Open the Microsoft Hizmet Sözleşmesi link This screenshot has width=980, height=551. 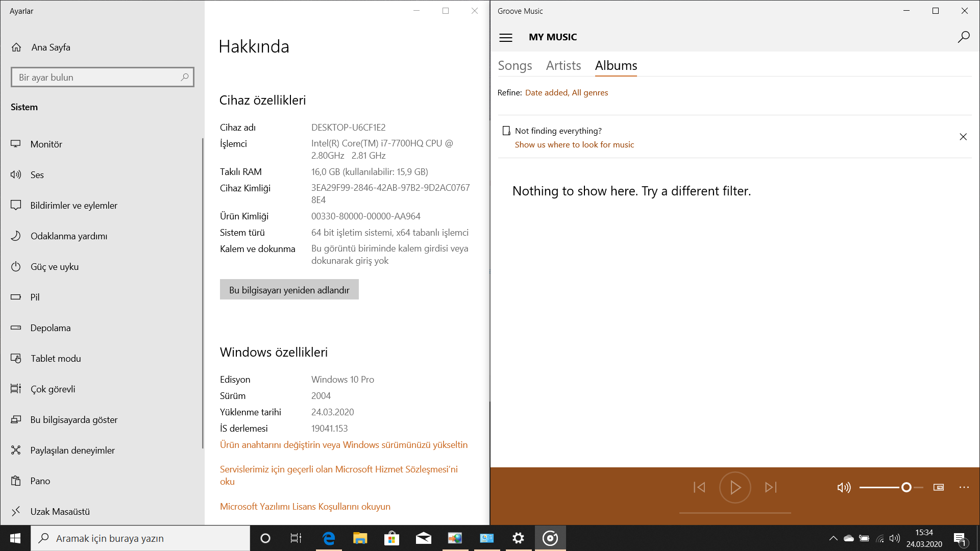(x=338, y=475)
